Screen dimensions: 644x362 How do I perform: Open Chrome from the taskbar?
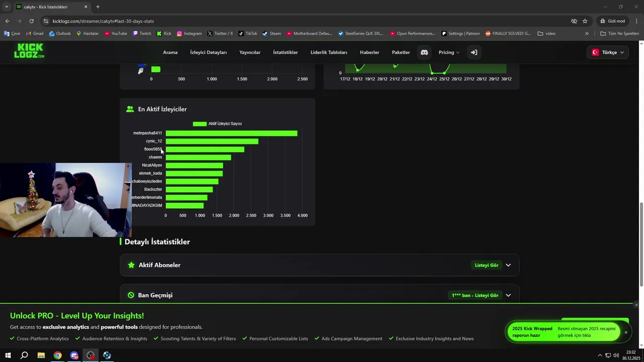[58, 355]
